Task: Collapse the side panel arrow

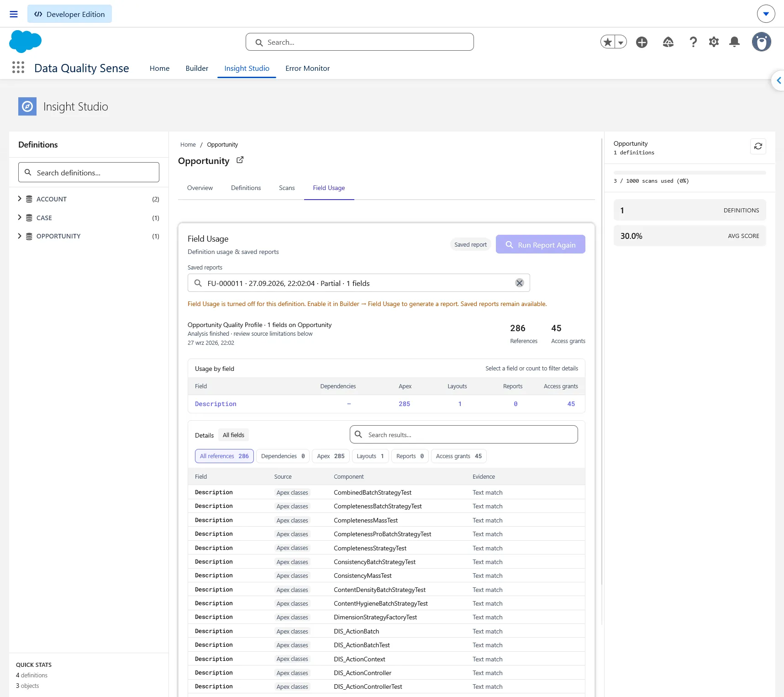Action: point(779,81)
